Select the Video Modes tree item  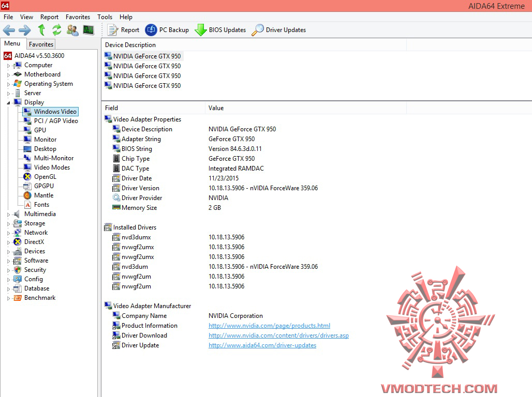pos(52,167)
